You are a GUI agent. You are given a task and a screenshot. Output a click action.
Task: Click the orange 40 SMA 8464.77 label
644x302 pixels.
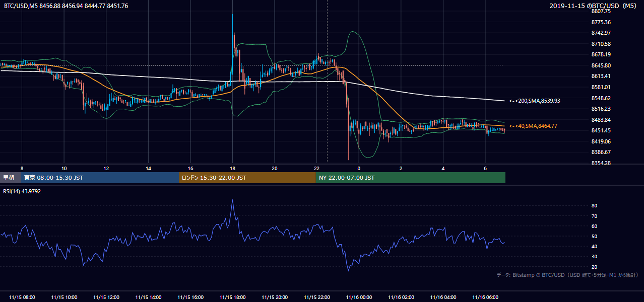pos(533,126)
